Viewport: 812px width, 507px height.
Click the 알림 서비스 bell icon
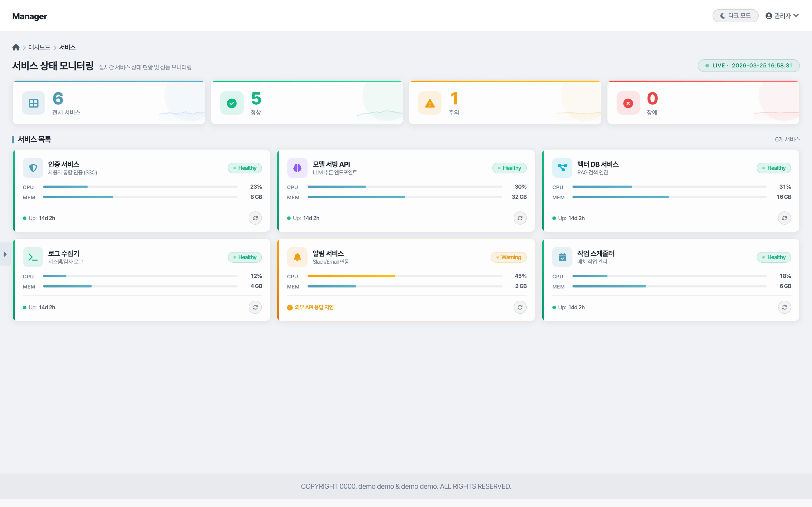tap(297, 257)
